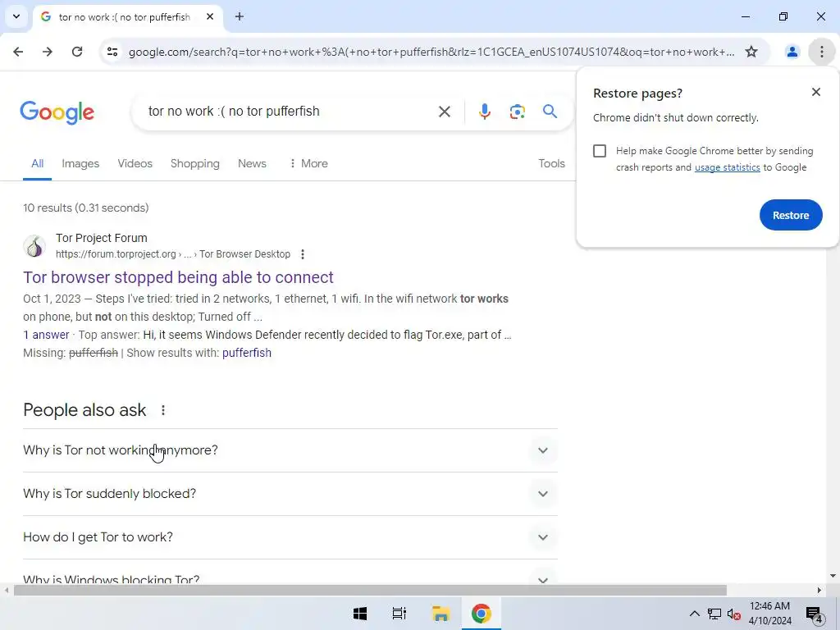Open the notification center icon

pos(815,614)
